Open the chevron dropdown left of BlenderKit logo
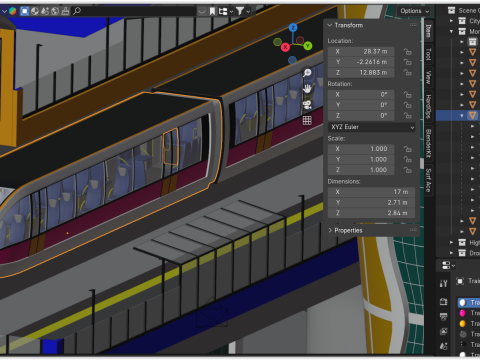Screen dimensions: 480x360 4,11
